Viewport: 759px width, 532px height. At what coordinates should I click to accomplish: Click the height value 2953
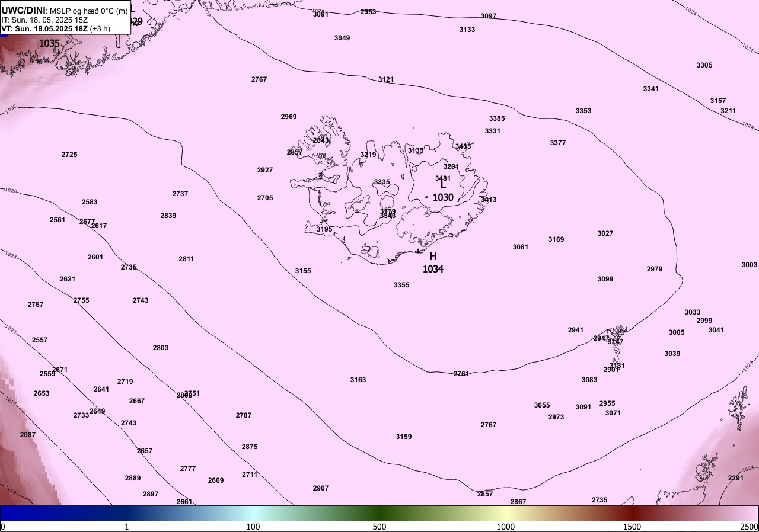[x=368, y=12]
